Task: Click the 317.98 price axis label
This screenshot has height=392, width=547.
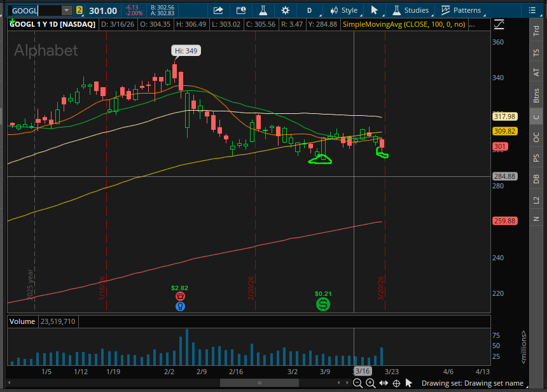Action: click(x=505, y=116)
